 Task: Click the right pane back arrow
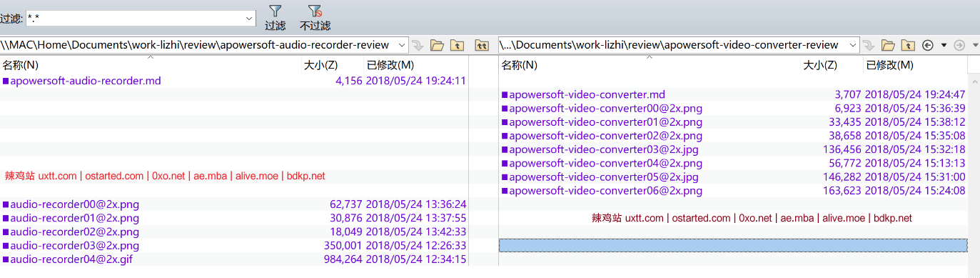[x=928, y=45]
